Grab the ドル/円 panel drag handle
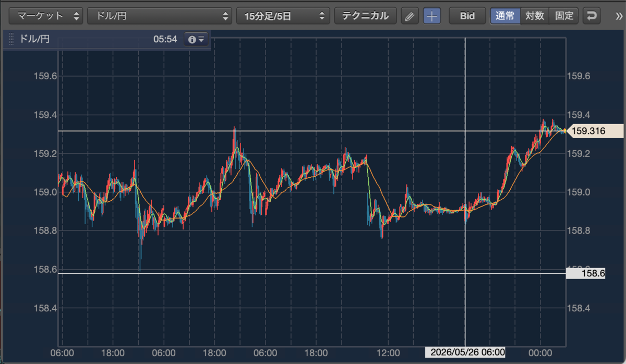626x364 pixels. [x=11, y=39]
